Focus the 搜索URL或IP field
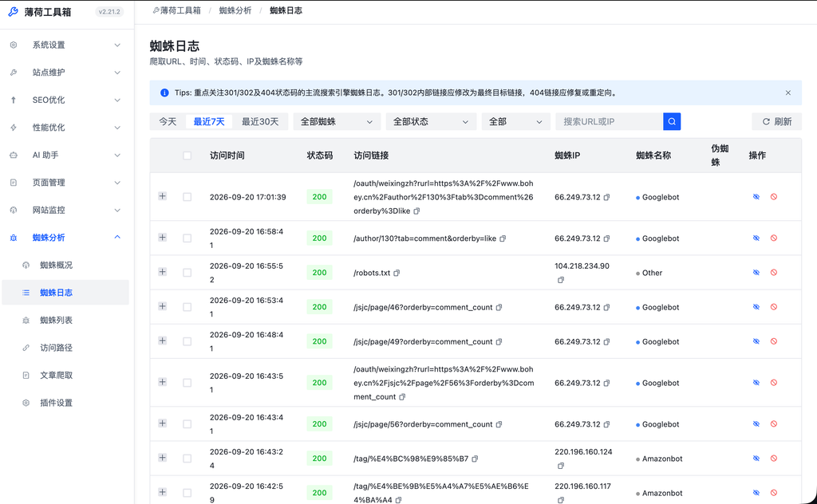This screenshot has height=504, width=817. tap(609, 121)
